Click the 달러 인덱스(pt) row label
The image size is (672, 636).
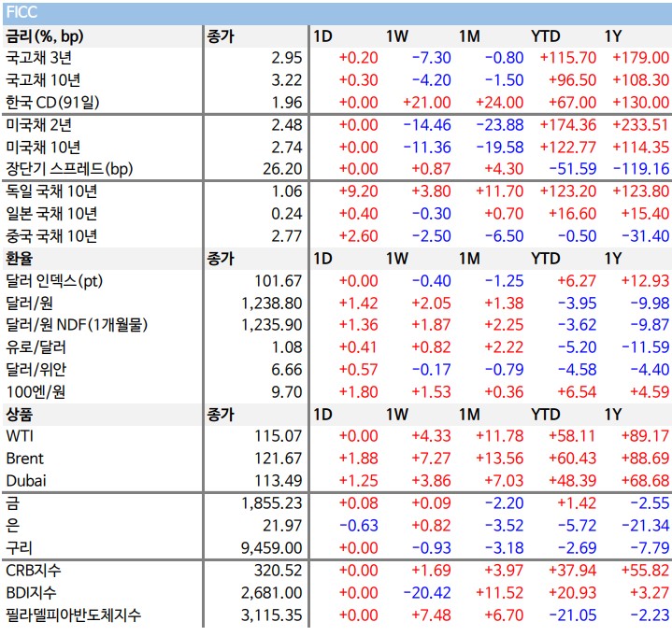(54, 281)
